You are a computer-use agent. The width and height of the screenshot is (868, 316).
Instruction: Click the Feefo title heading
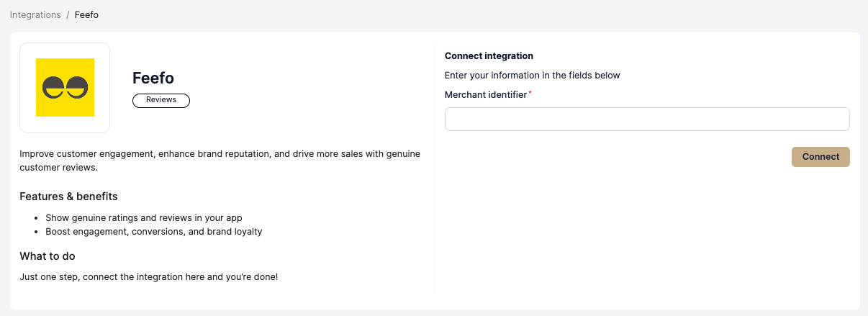(x=153, y=78)
